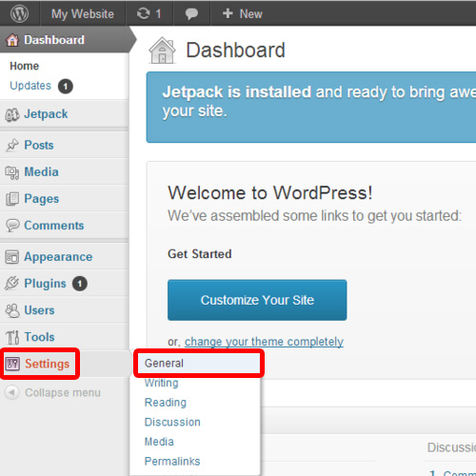Open My Website in admin bar
This screenshot has height=476, width=476.
(x=83, y=14)
